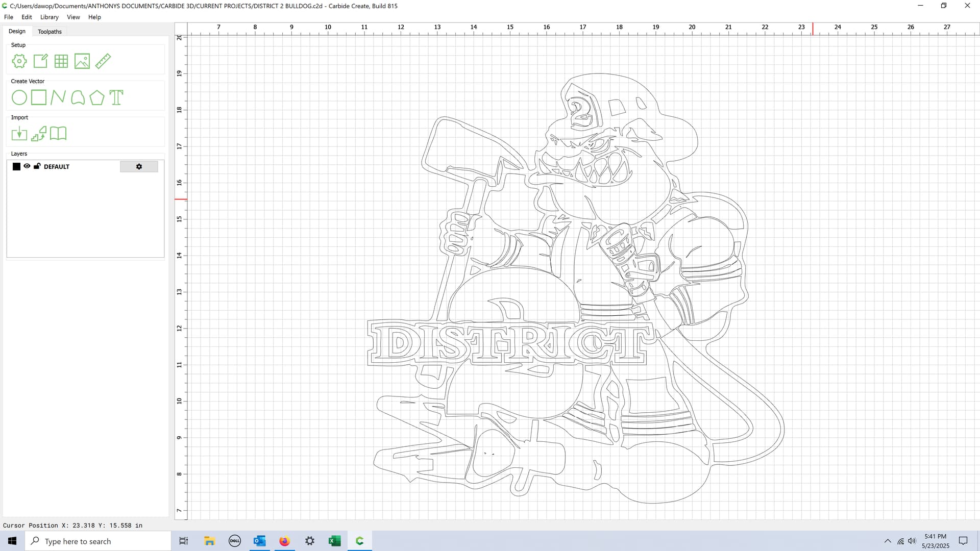Open the Library menu
980x551 pixels.
point(50,17)
